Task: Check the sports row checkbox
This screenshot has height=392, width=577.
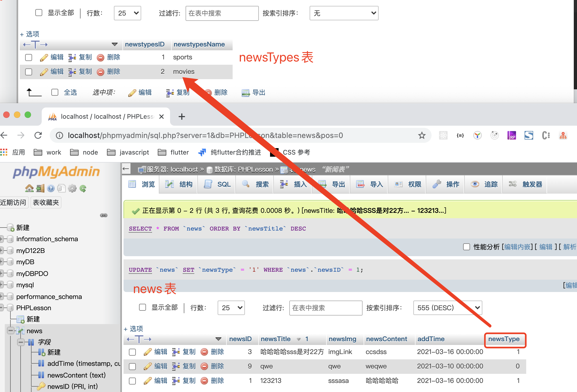Action: pos(29,57)
